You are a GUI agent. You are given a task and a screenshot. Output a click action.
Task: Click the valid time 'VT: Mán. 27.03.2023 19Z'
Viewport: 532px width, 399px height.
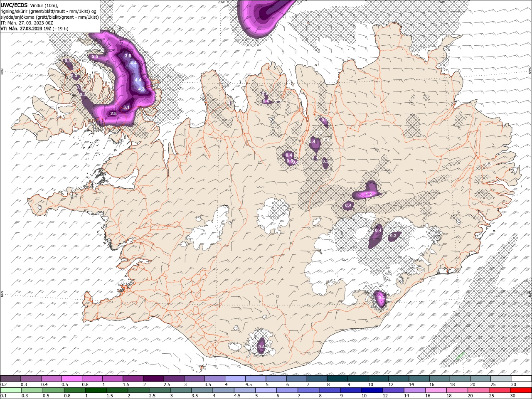26,29
